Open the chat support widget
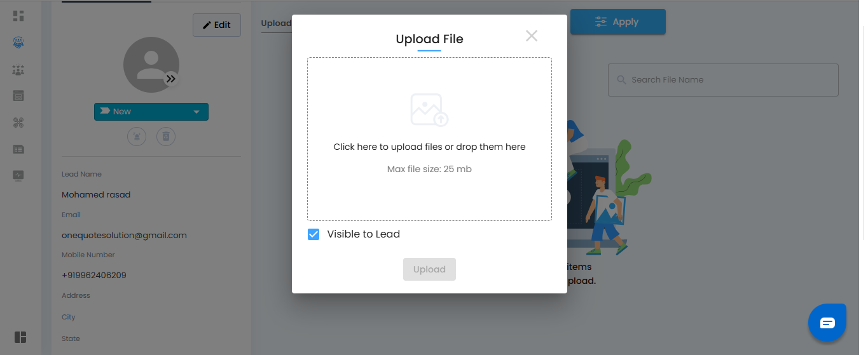Image resolution: width=868 pixels, height=355 pixels. pyautogui.click(x=827, y=323)
